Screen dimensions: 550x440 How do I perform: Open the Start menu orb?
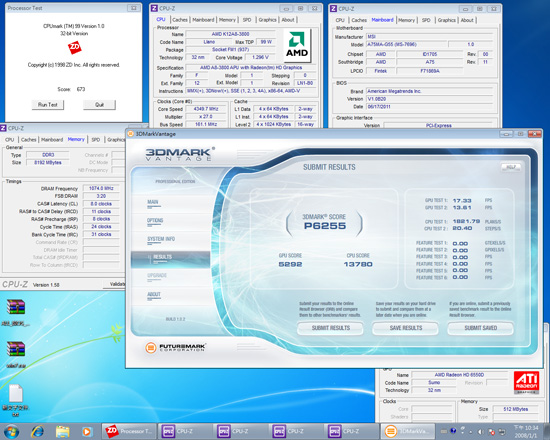click(11, 431)
